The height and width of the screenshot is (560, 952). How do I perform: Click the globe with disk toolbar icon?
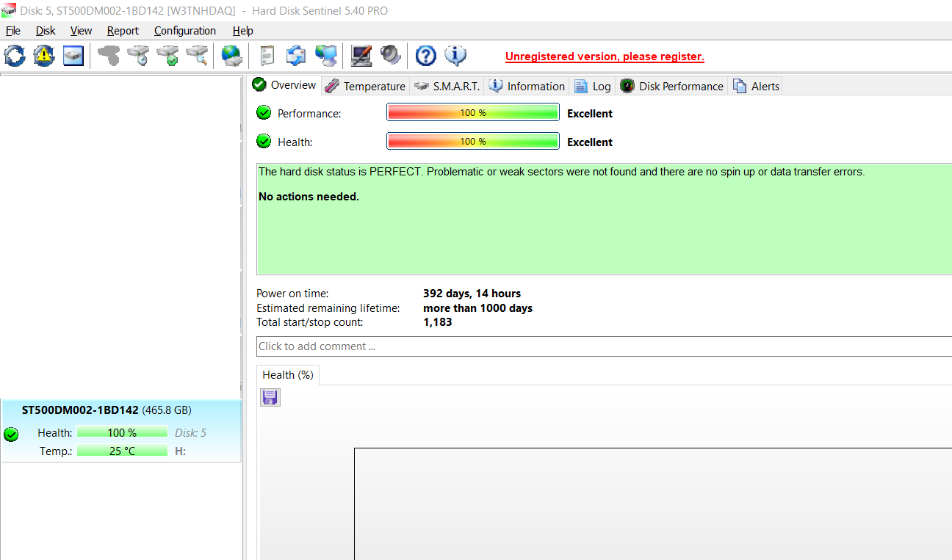(232, 55)
